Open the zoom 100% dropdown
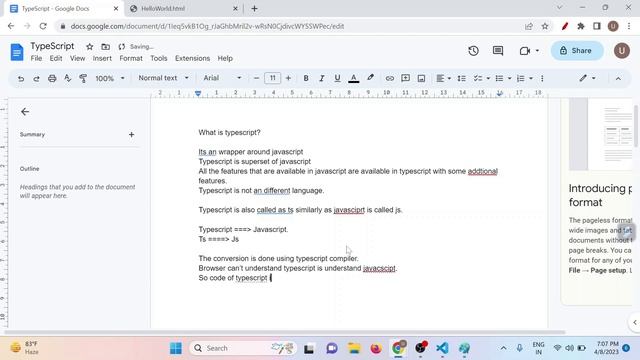This screenshot has height=360, width=640. [x=110, y=78]
